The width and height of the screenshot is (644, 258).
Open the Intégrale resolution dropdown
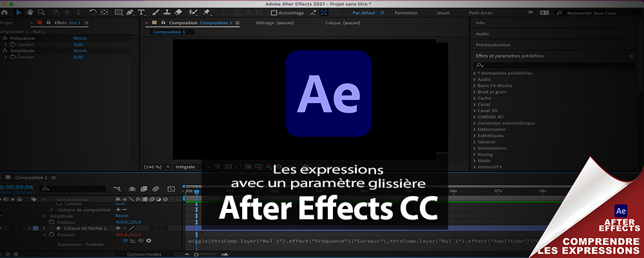pos(192,166)
